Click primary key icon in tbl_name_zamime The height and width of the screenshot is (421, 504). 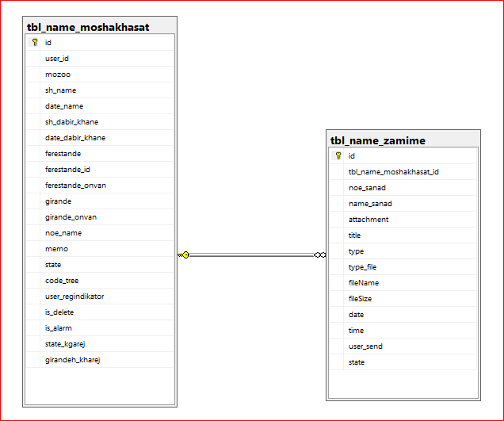338,155
